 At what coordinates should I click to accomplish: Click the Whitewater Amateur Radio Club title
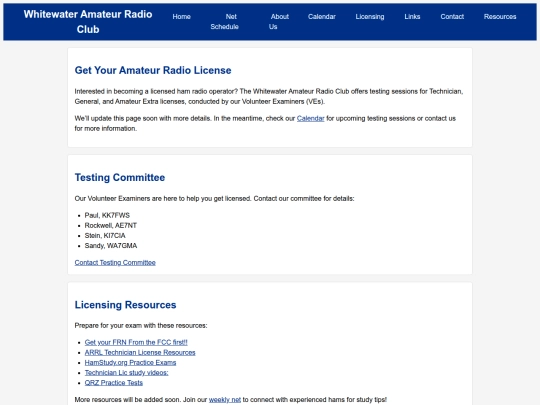coord(88,22)
